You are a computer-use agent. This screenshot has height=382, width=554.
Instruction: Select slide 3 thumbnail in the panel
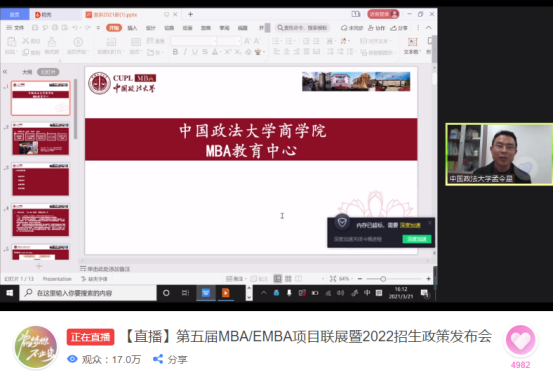click(41, 180)
